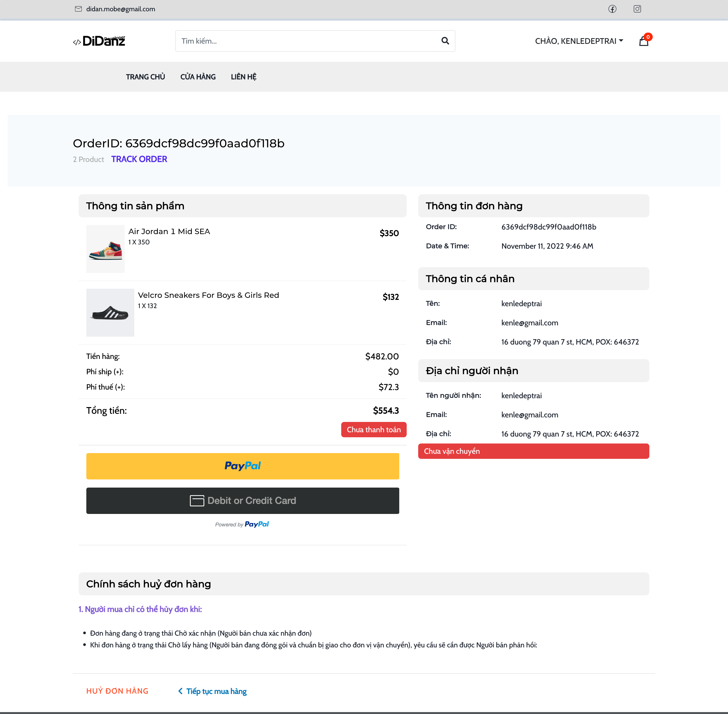This screenshot has width=728, height=714.
Task: Open the Air Jordan 1 Mid SEA thumbnail
Action: 105,249
